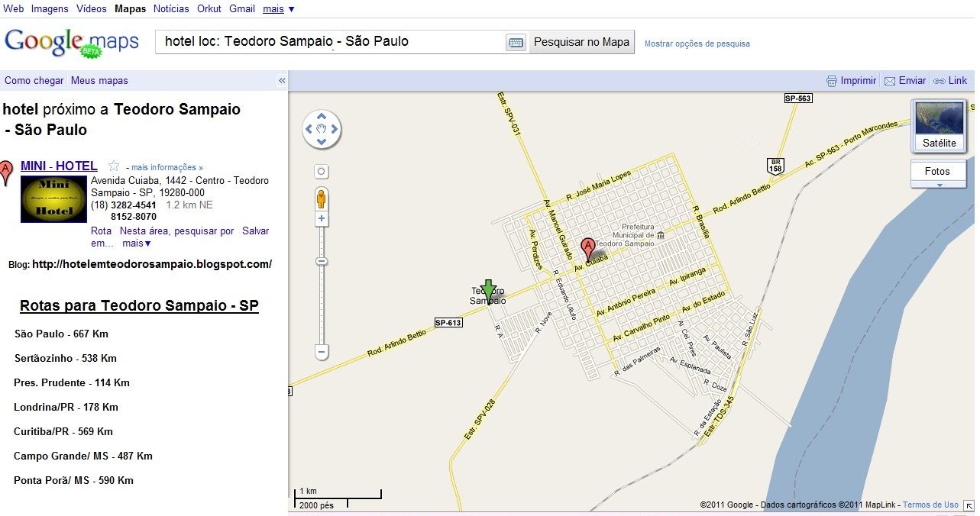Click the chain link icon beside Link
The width and height of the screenshot is (980, 516).
[x=940, y=81]
